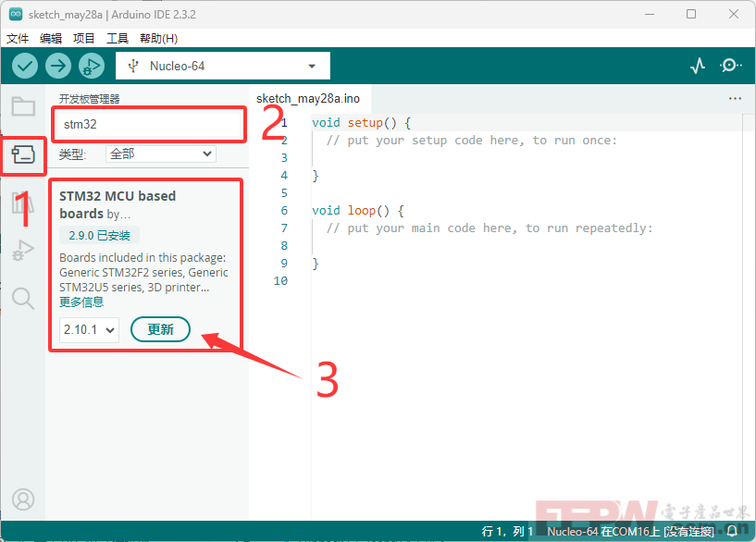The width and height of the screenshot is (756, 542).
Task: Select the sketch_may28a.ino tab
Action: (x=308, y=99)
